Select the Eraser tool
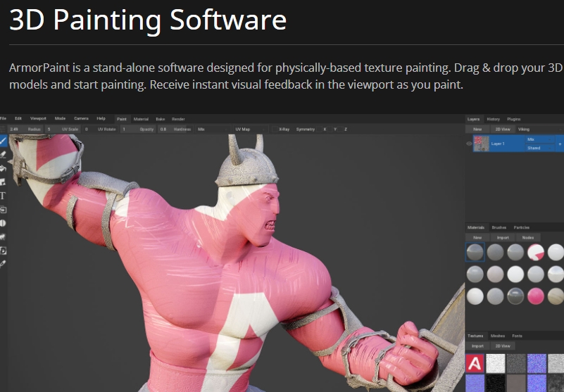 click(4, 155)
